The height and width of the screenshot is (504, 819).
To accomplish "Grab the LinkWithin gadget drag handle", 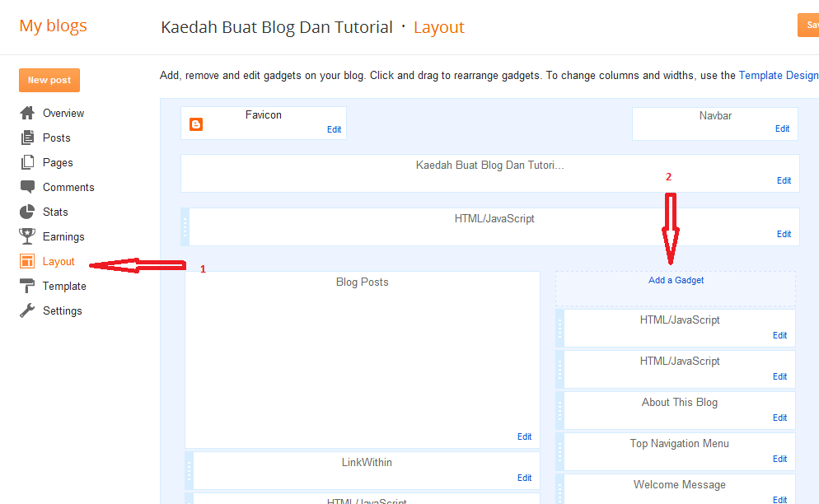I will (189, 470).
